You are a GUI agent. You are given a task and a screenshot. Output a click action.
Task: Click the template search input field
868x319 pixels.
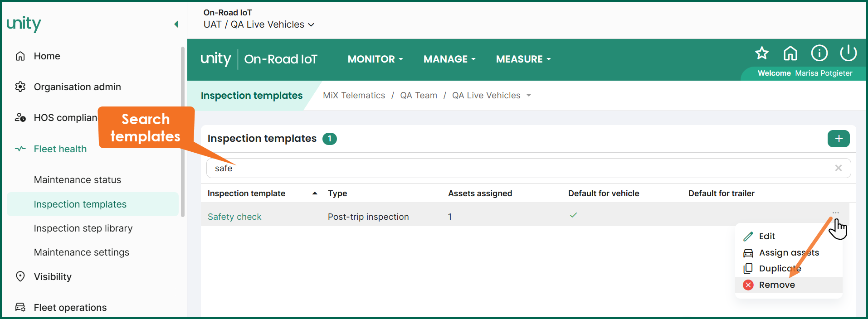(x=499, y=168)
